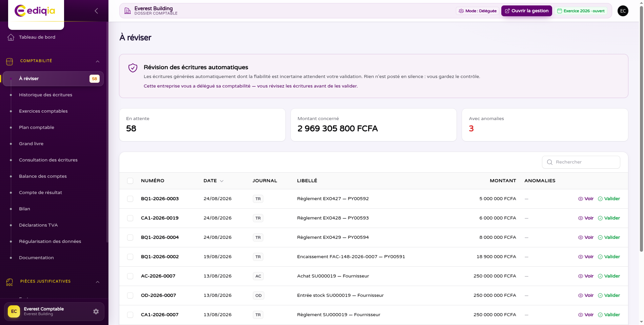Collapse the Comptabilité section chevron
This screenshot has width=644, height=325.
click(98, 61)
